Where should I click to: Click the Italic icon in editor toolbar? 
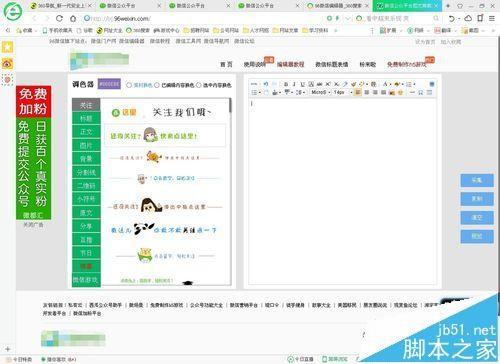click(x=294, y=84)
